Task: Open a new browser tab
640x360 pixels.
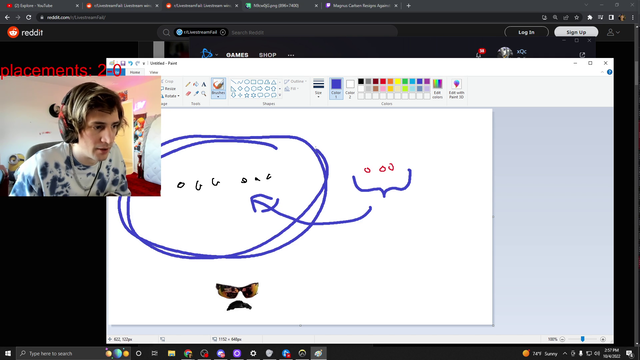Action: coord(409,6)
